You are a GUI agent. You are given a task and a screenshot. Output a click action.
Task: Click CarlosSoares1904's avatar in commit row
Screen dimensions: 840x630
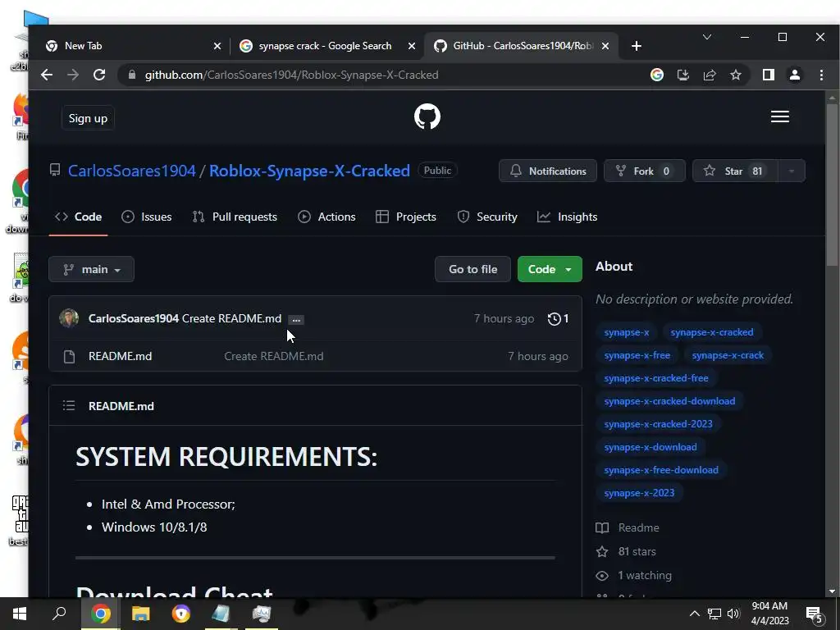69,318
